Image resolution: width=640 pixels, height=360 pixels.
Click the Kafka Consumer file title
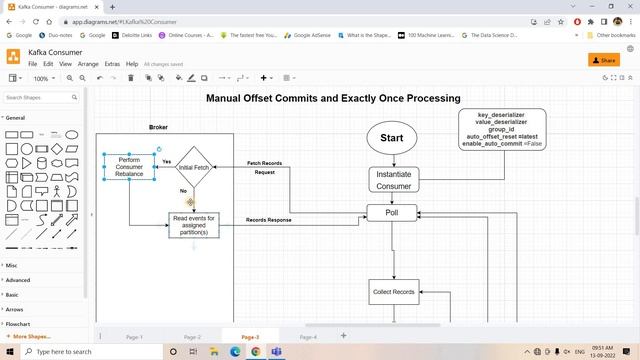coord(55,52)
